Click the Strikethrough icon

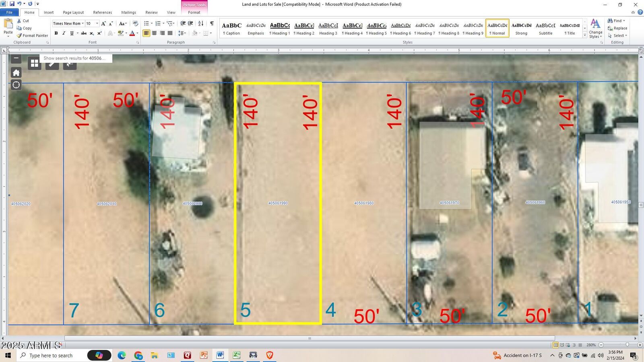click(x=84, y=33)
